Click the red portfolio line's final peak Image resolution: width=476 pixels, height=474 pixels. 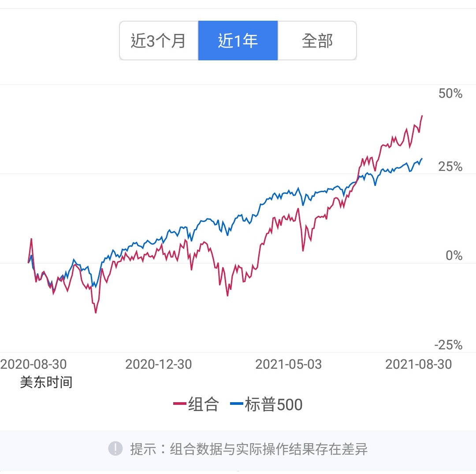(x=422, y=116)
